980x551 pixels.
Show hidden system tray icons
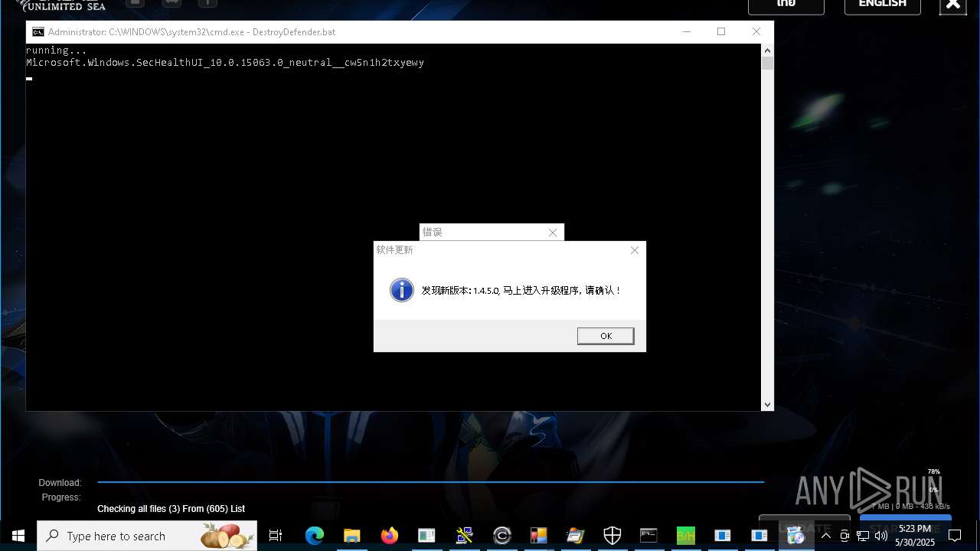click(826, 536)
